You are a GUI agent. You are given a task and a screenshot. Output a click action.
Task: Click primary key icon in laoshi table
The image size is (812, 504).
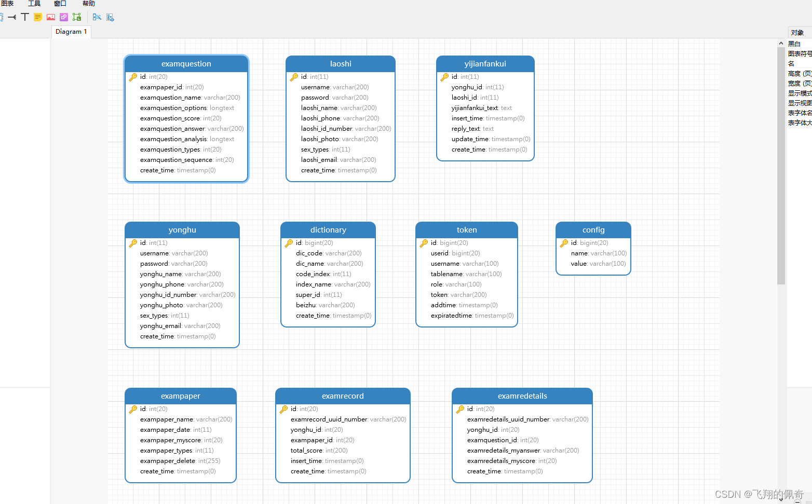point(294,77)
